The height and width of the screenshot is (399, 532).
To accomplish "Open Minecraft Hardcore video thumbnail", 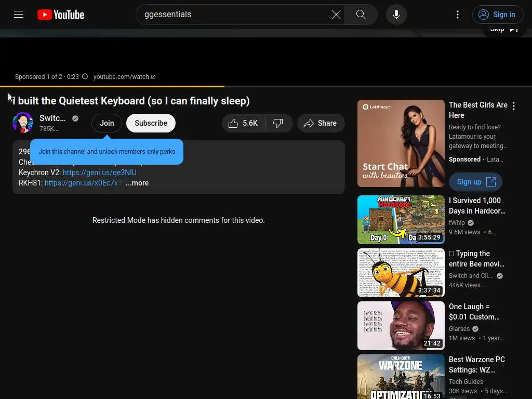I will (401, 220).
